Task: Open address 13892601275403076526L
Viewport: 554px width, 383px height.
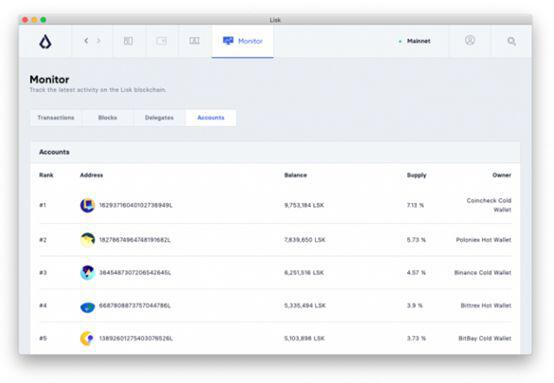Action: click(136, 338)
